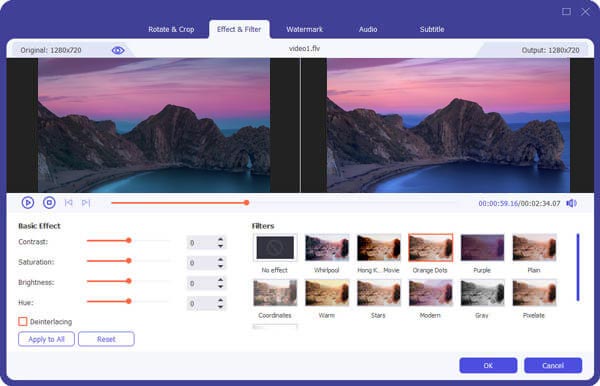Select the Orange Dots filter
This screenshot has height=386, width=600.
click(x=430, y=248)
